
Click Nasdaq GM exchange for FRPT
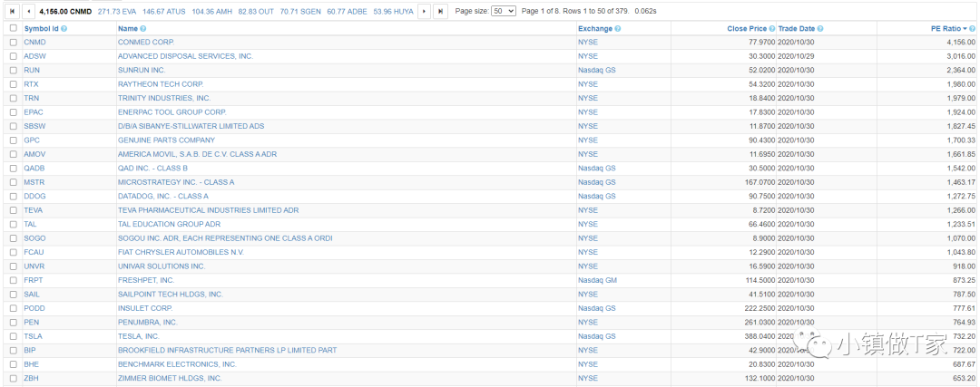point(597,280)
